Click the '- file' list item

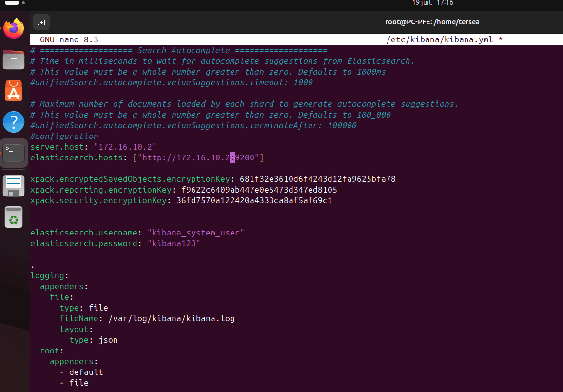click(74, 383)
